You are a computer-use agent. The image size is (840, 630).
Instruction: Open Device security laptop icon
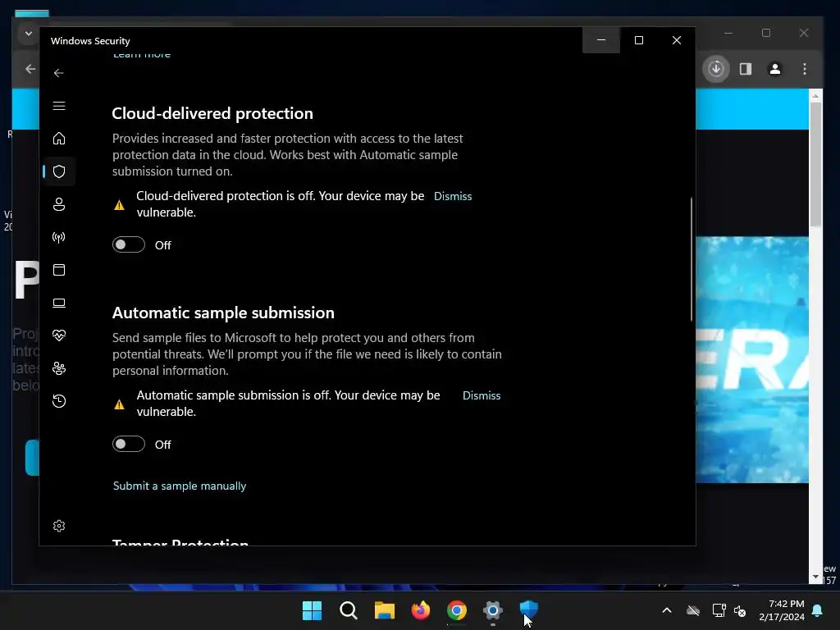tap(59, 304)
